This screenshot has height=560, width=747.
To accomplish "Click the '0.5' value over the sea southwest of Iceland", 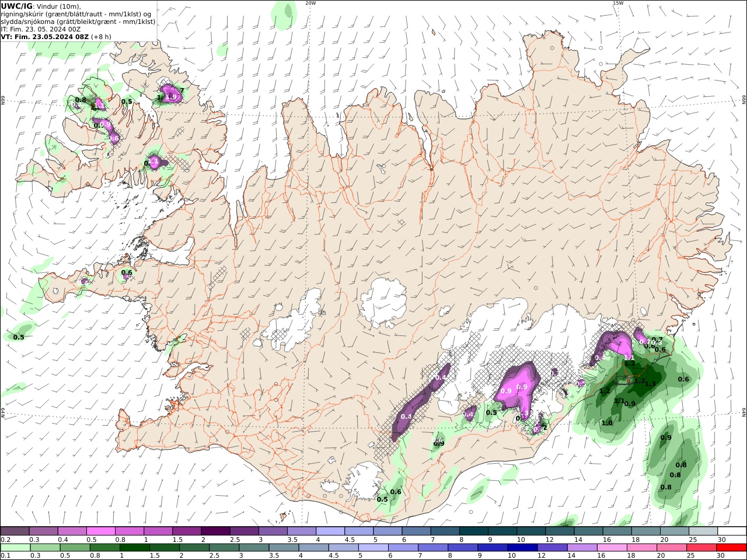I will [19, 337].
